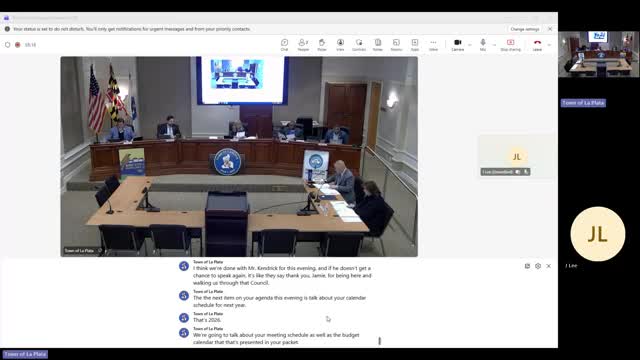The image size is (640, 360).
Task: Click the Town of La Plata label under thumbnail
Action: tap(583, 103)
